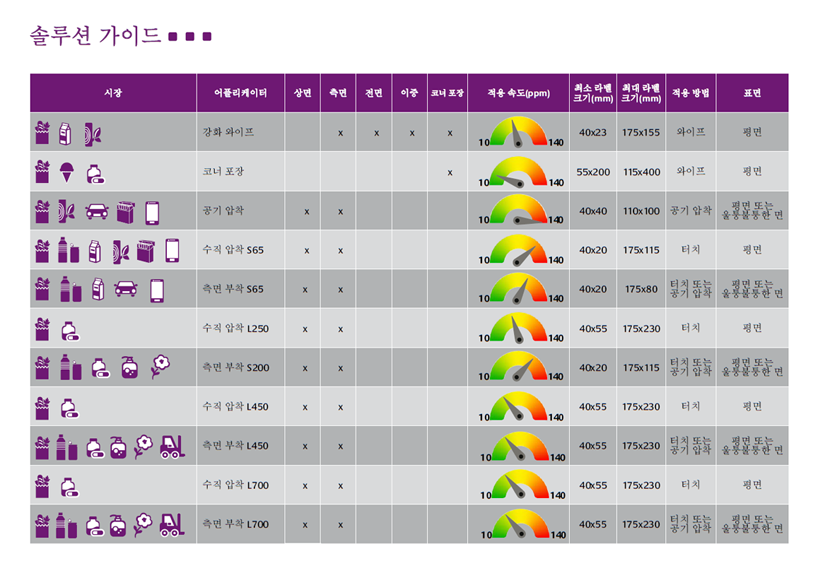This screenshot has width=830, height=585.
Task: Click the speed gauge in 측면 부착 L700 row
Action: (521, 524)
